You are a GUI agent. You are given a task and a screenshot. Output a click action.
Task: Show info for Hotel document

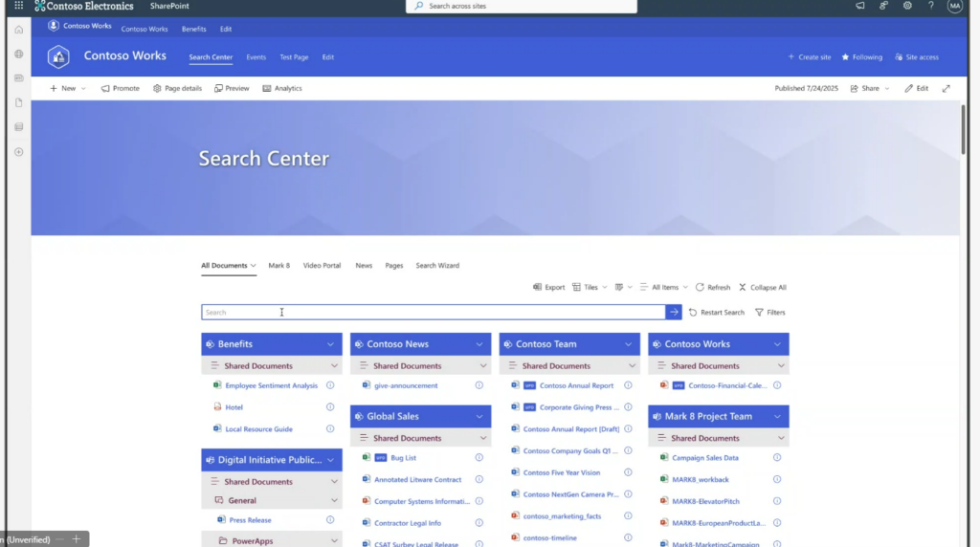[330, 407]
